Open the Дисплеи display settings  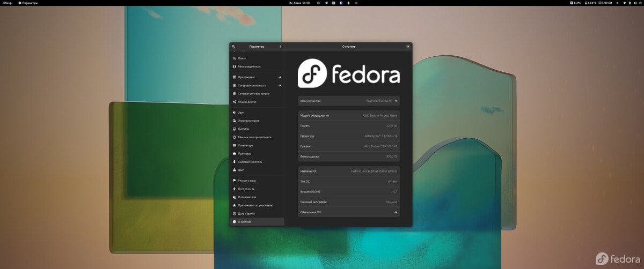pyautogui.click(x=257, y=129)
